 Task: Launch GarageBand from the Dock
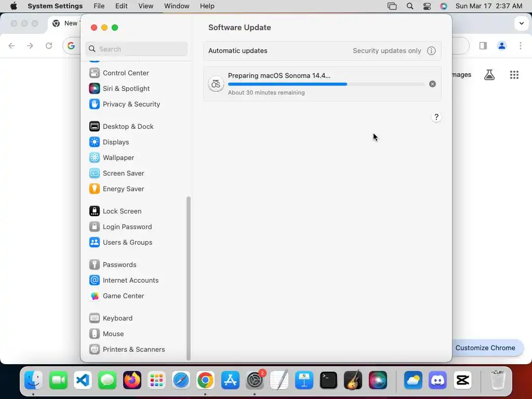353,380
